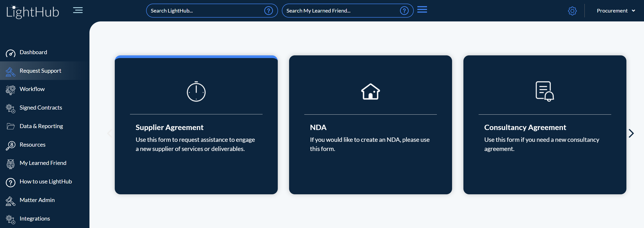Advance the carousel with the right chevron
This screenshot has height=228, width=644.
pyautogui.click(x=631, y=133)
